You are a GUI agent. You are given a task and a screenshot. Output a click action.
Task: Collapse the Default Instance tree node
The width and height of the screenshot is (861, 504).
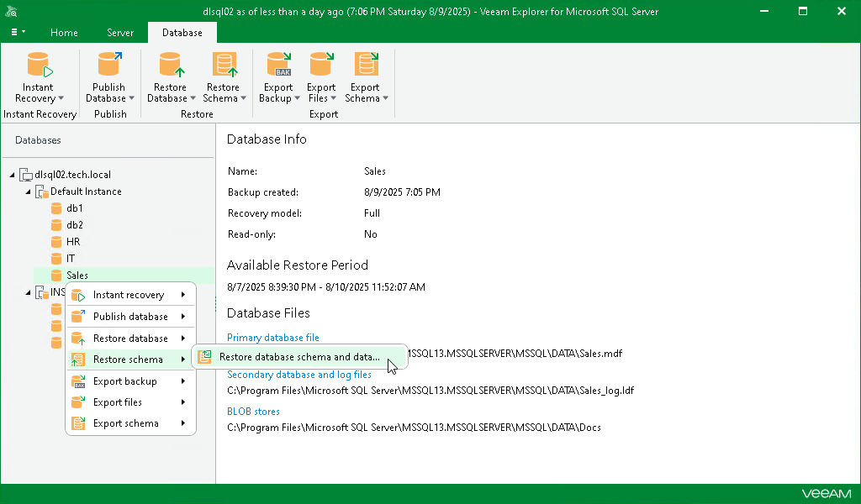point(28,191)
